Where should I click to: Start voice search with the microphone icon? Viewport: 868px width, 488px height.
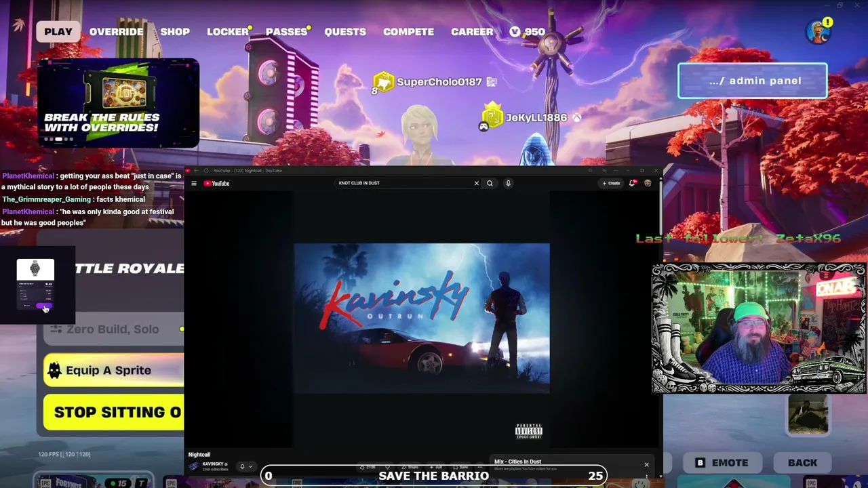click(x=508, y=183)
